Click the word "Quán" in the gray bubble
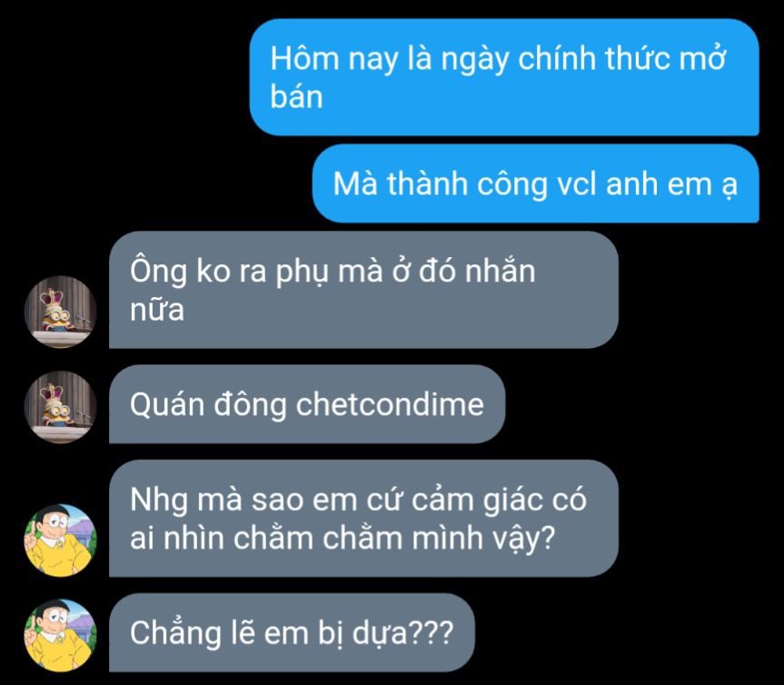 tap(167, 404)
